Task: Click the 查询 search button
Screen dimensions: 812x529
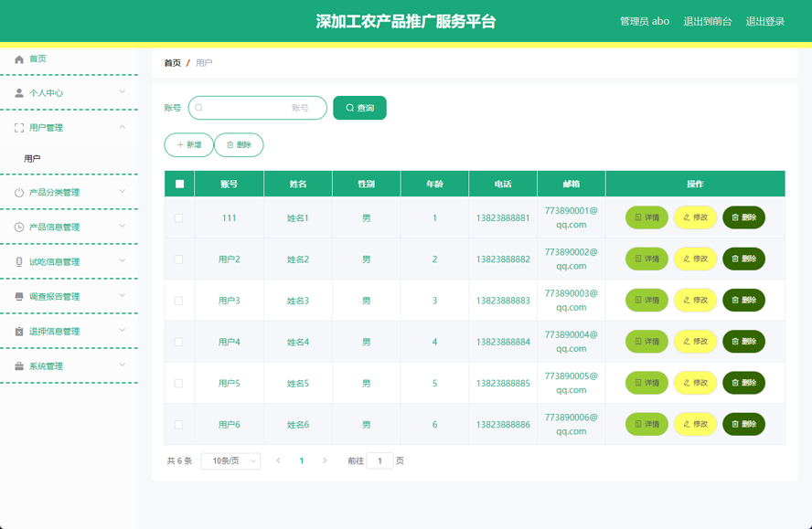Action: [359, 108]
